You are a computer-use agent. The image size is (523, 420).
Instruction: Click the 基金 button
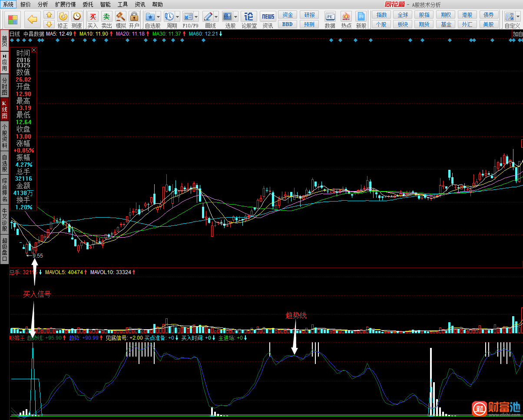[446, 24]
